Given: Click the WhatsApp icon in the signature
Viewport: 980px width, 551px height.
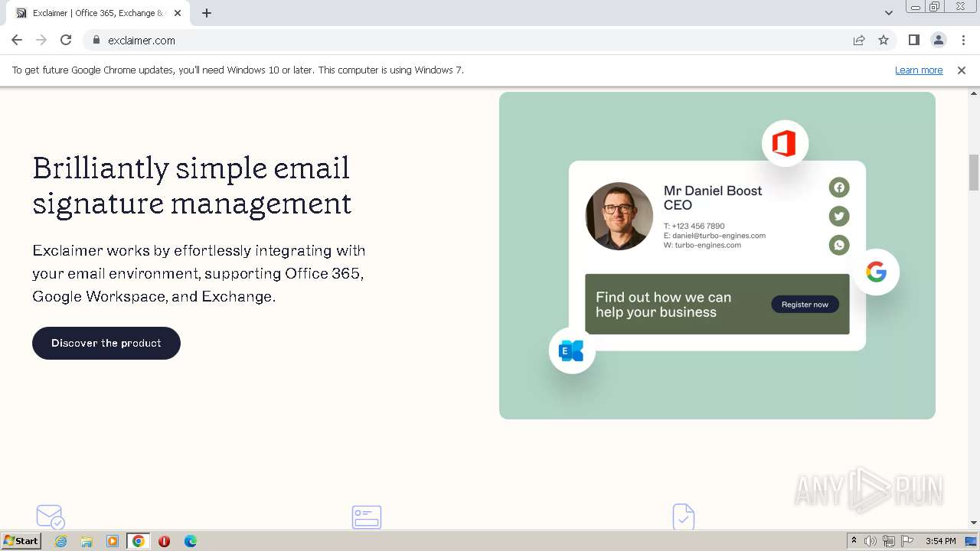Looking at the screenshot, I should [x=839, y=245].
